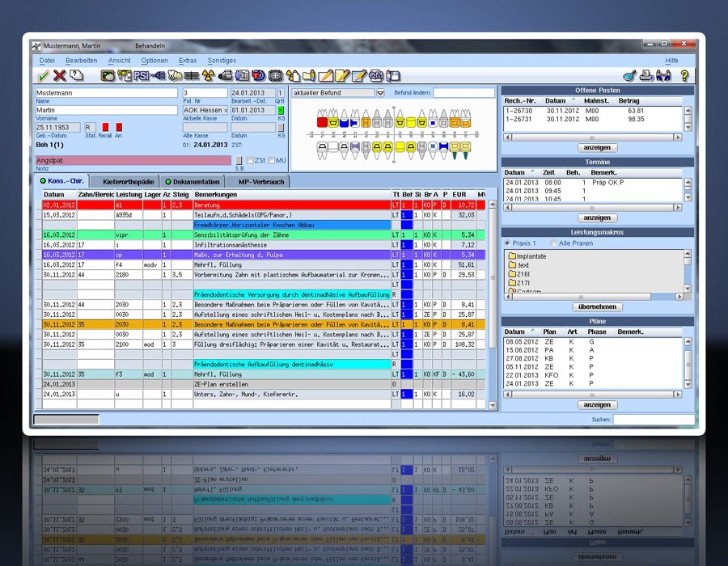Image resolution: width=728 pixels, height=566 pixels.
Task: Toggle the MU checkbox
Action: click(271, 161)
